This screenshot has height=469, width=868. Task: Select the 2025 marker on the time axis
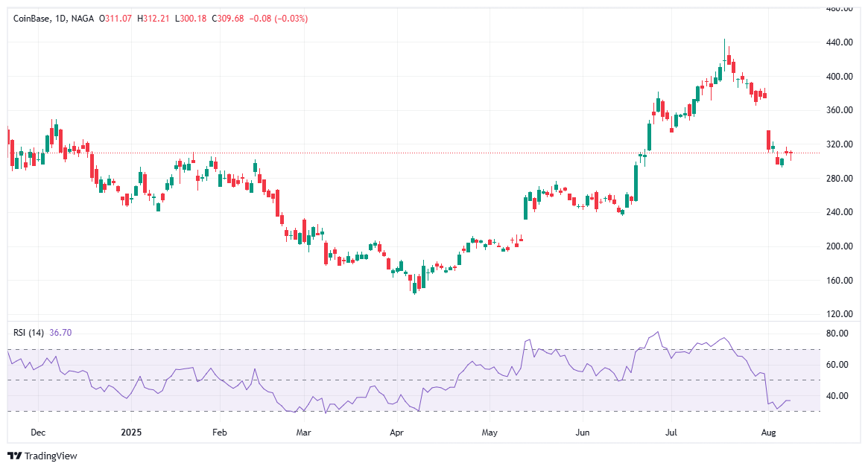coord(133,432)
